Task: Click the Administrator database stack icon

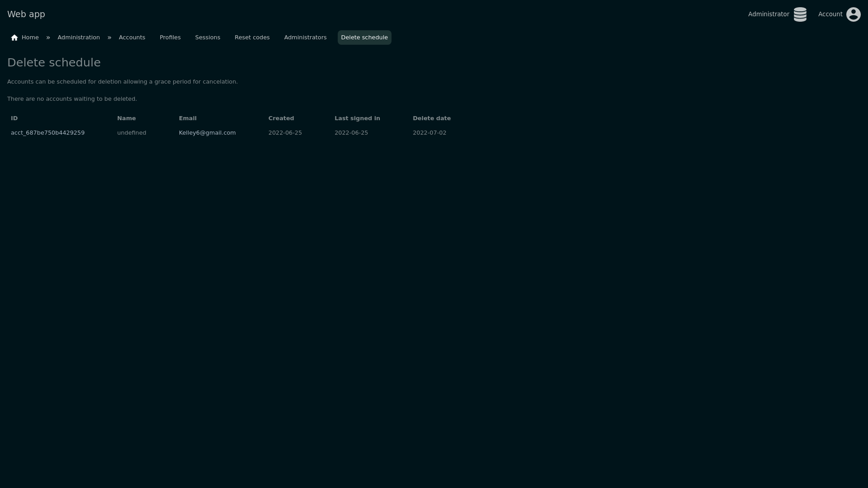Action: [800, 14]
